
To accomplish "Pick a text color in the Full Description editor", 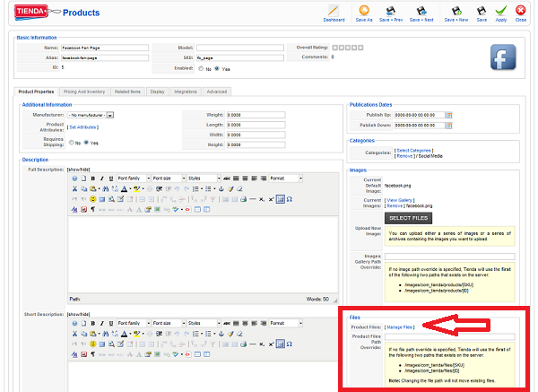I will 125,188.
